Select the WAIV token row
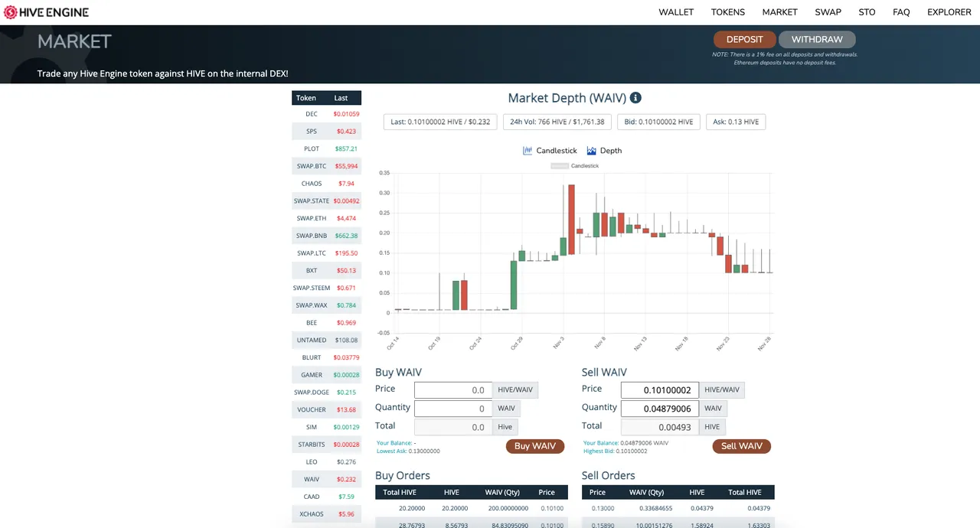Image resolution: width=980 pixels, height=528 pixels. (x=326, y=479)
